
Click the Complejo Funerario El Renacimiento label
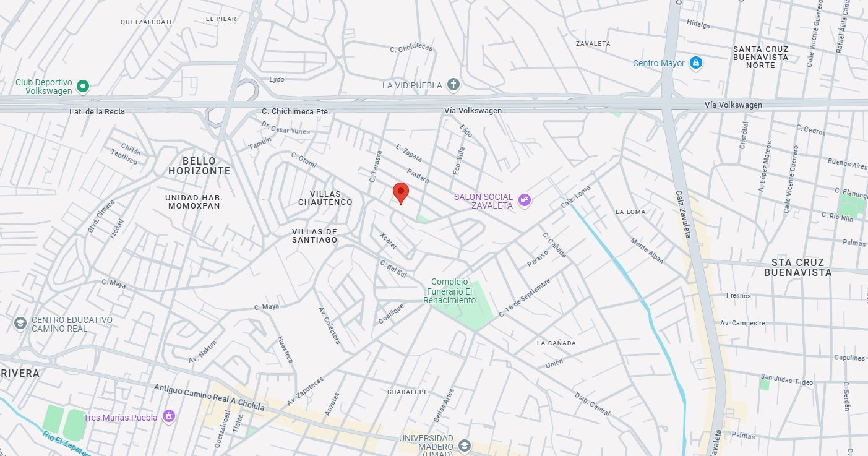[x=450, y=291]
